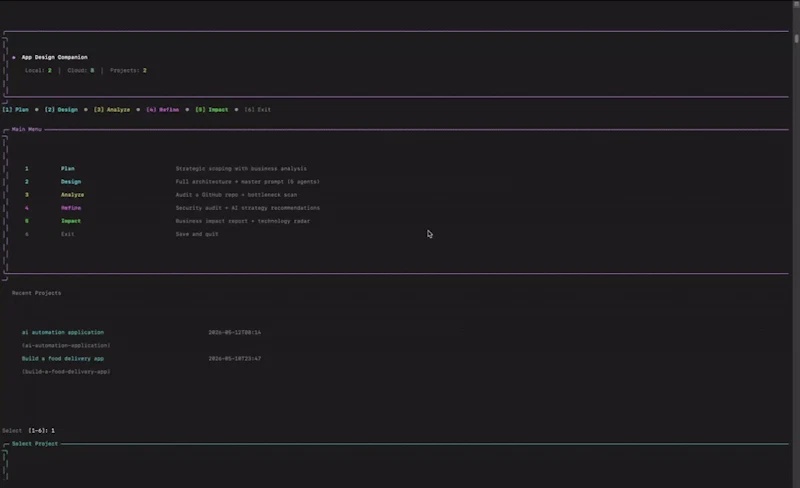Screen dimensions: 800x488
Task: Click the number 3 beside Analyze
Action: pos(27,195)
